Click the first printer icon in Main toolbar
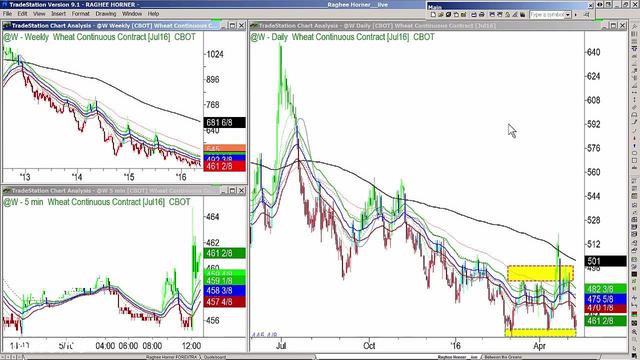 (x=474, y=14)
